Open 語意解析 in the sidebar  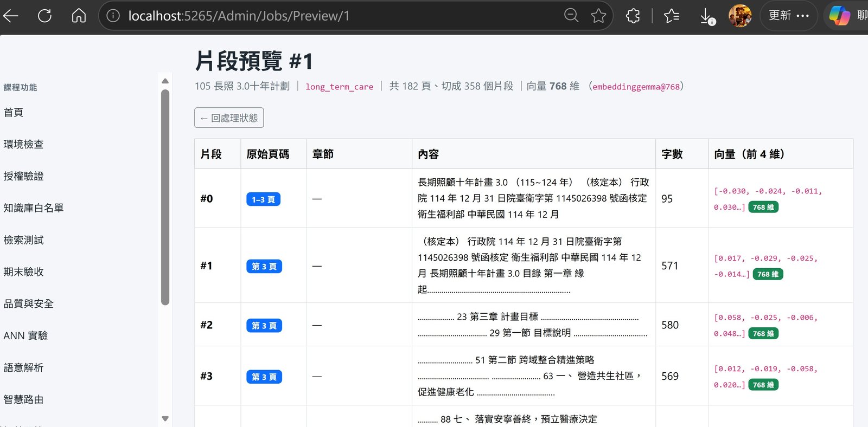tap(23, 368)
